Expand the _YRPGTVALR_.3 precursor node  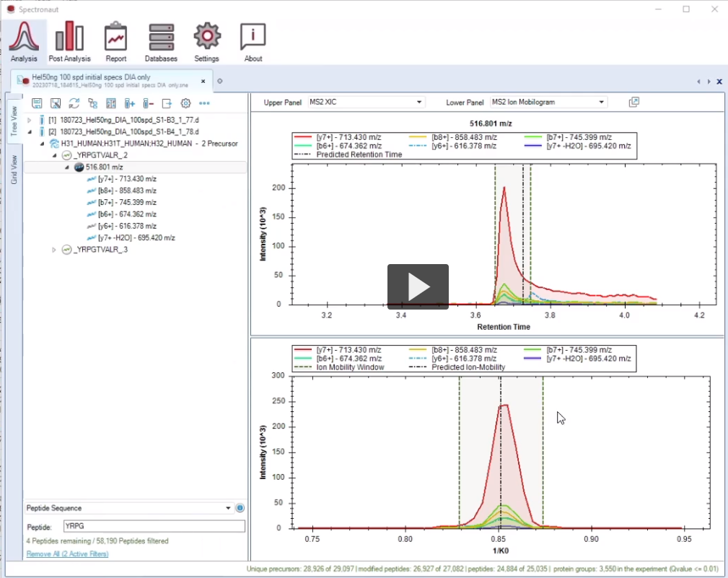tap(54, 250)
